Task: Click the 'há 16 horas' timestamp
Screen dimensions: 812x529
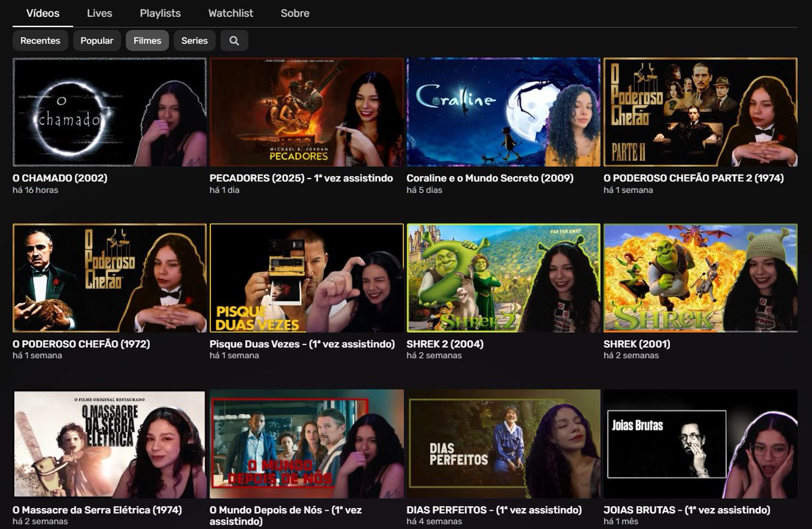Action: pos(35,190)
